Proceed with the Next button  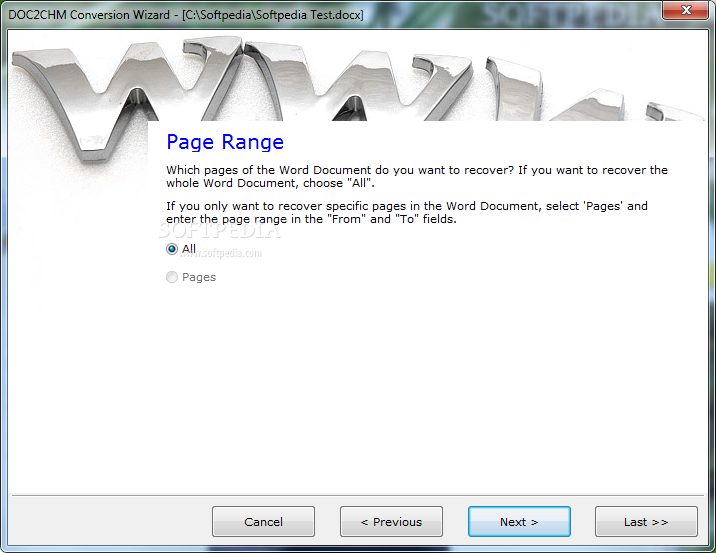[519, 521]
